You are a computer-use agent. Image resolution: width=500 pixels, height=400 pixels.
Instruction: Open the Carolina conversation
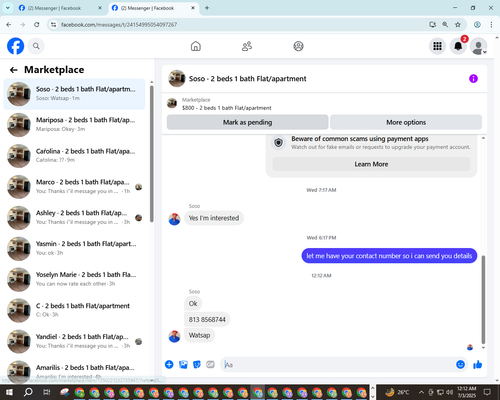pyautogui.click(x=75, y=156)
